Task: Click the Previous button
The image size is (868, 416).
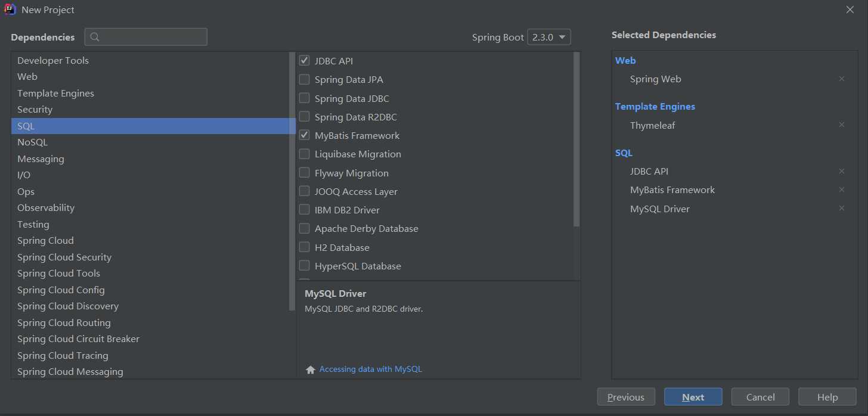Action: (626, 397)
